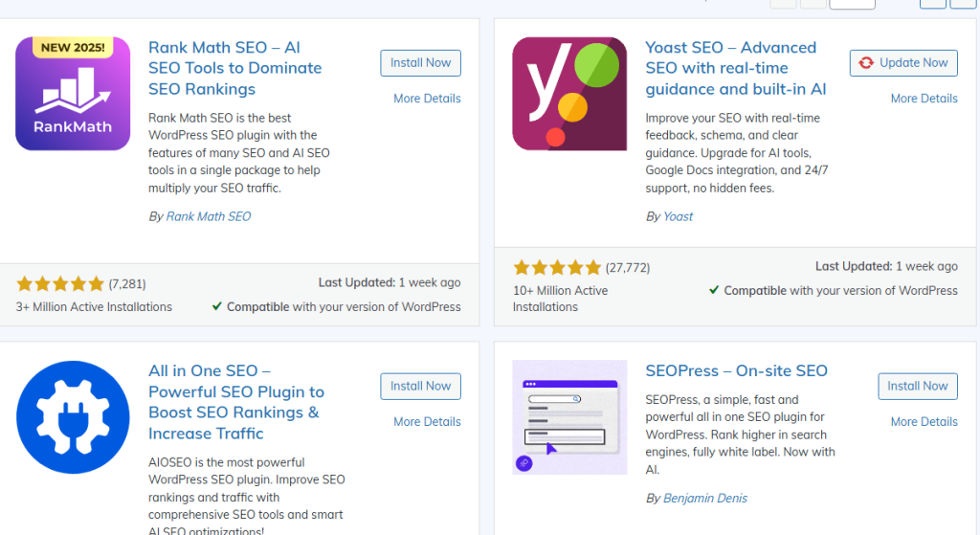Click the SEOPress plugin thumbnail
The width and height of the screenshot is (980, 535).
[x=569, y=417]
